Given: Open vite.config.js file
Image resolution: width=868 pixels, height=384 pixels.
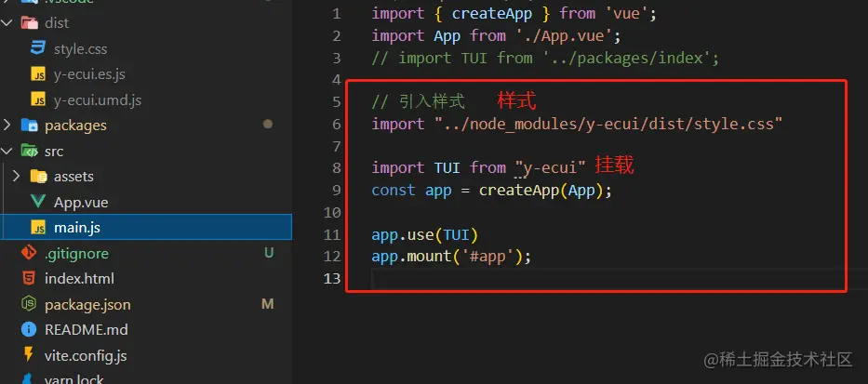Looking at the screenshot, I should pos(86,355).
